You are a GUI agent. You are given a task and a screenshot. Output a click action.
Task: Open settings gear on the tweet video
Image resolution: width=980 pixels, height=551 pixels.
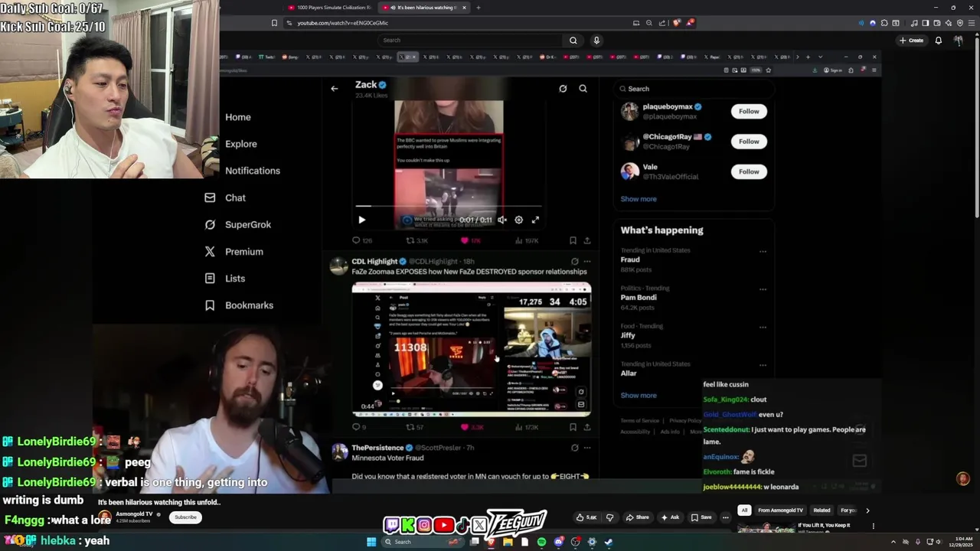click(x=518, y=220)
